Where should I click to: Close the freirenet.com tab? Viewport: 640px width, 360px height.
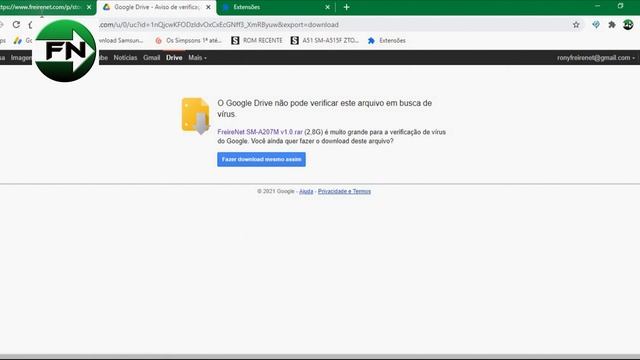tap(89, 7)
